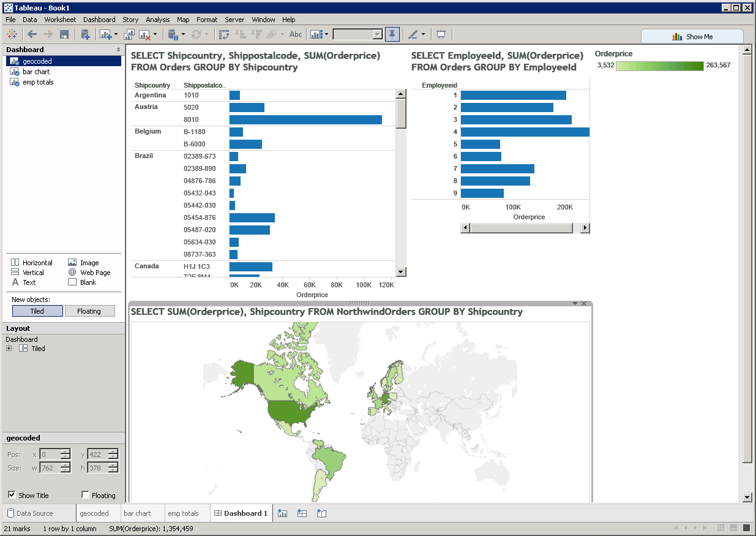Open the Analysis menu

[158, 20]
